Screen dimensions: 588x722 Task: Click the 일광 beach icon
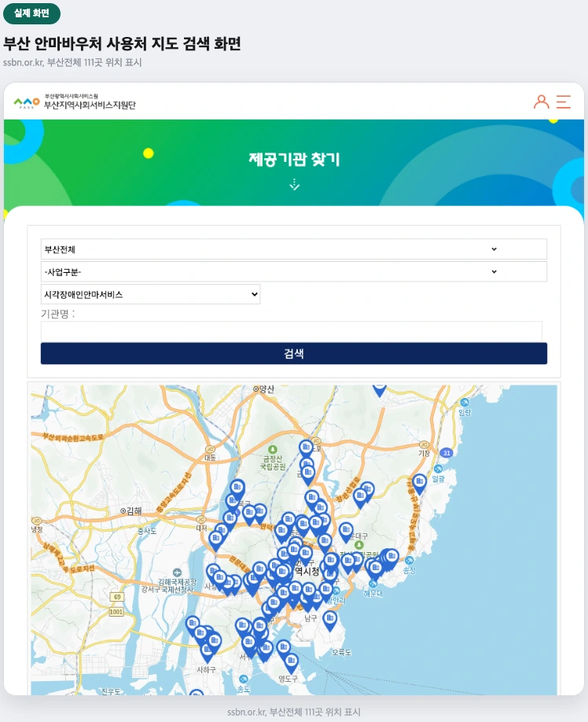438,470
